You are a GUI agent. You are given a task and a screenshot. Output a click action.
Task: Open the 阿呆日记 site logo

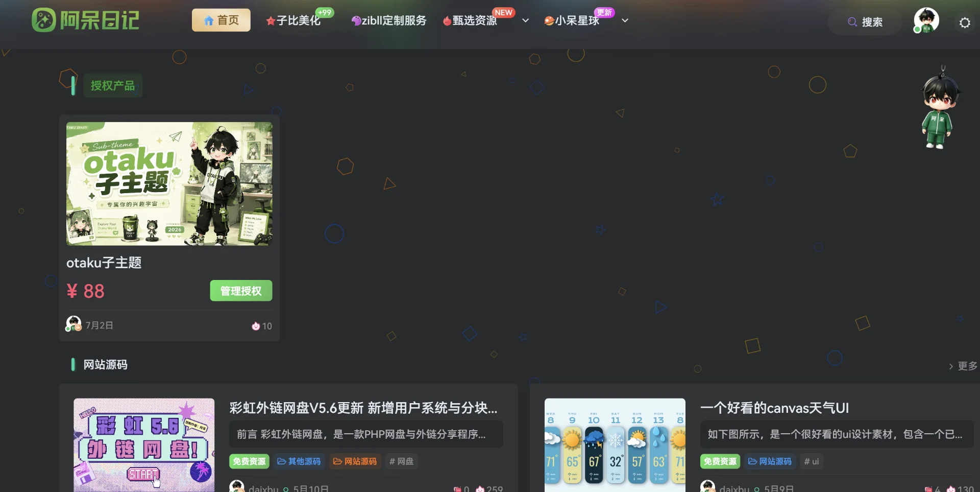[x=86, y=20]
